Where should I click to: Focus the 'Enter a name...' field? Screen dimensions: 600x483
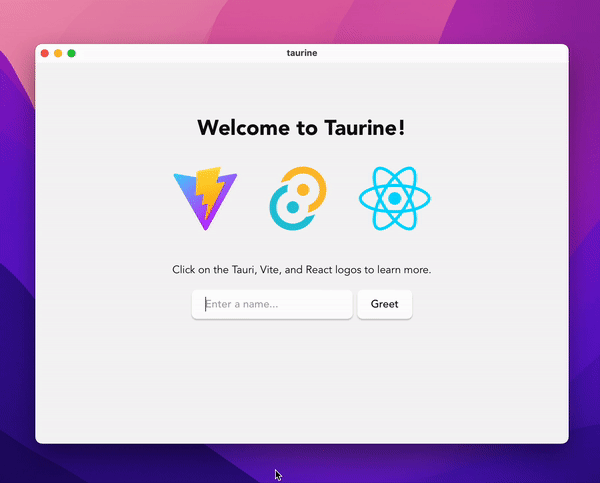click(x=272, y=304)
